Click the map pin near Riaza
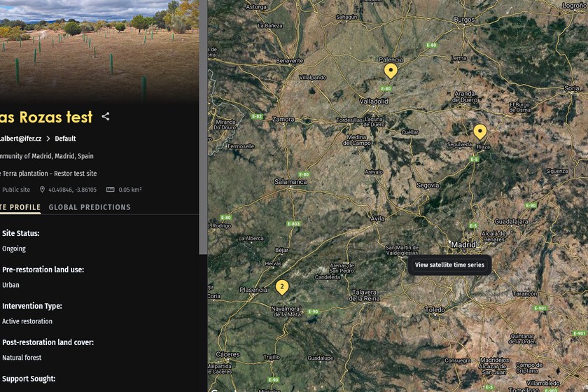The image size is (588, 392). (479, 132)
